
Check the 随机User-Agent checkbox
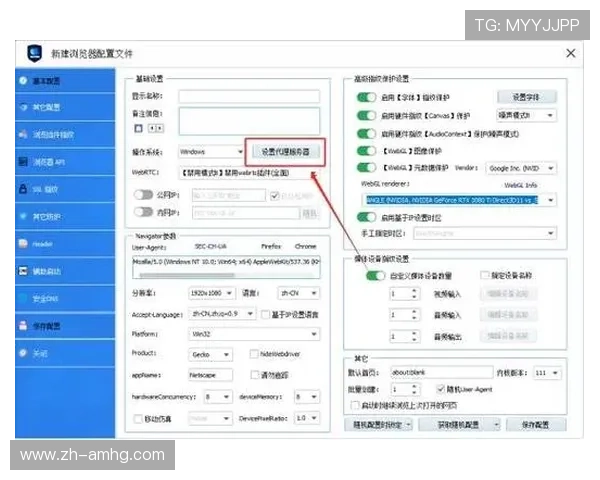tap(440, 389)
